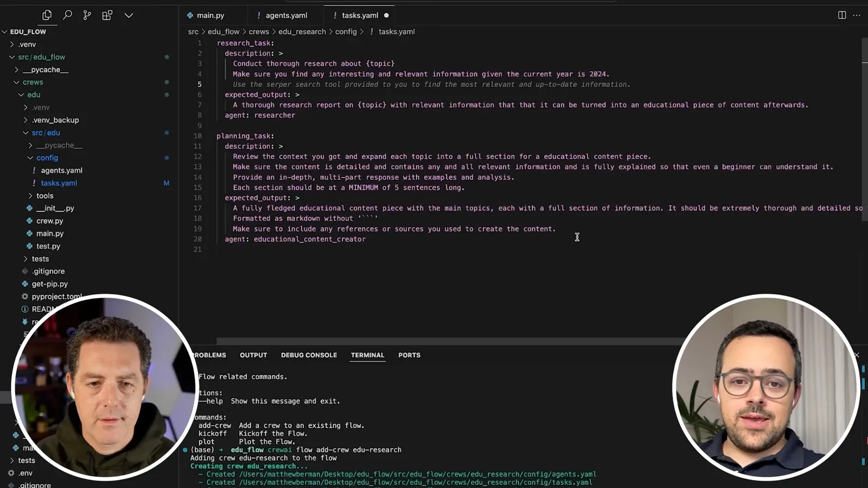Click the edu_research breadcrumb segment
The image size is (868, 488).
coord(302,31)
